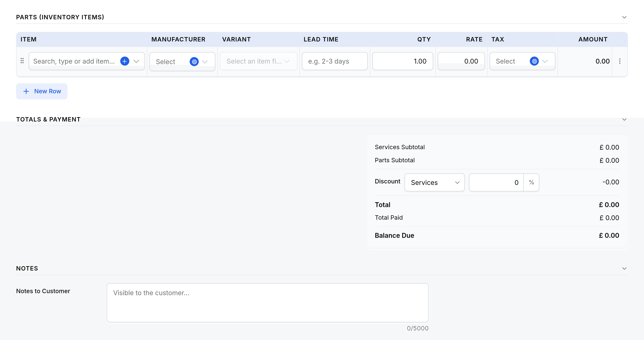The height and width of the screenshot is (340, 644).
Task: Click the Parts Subtotal label
Action: [394, 160]
